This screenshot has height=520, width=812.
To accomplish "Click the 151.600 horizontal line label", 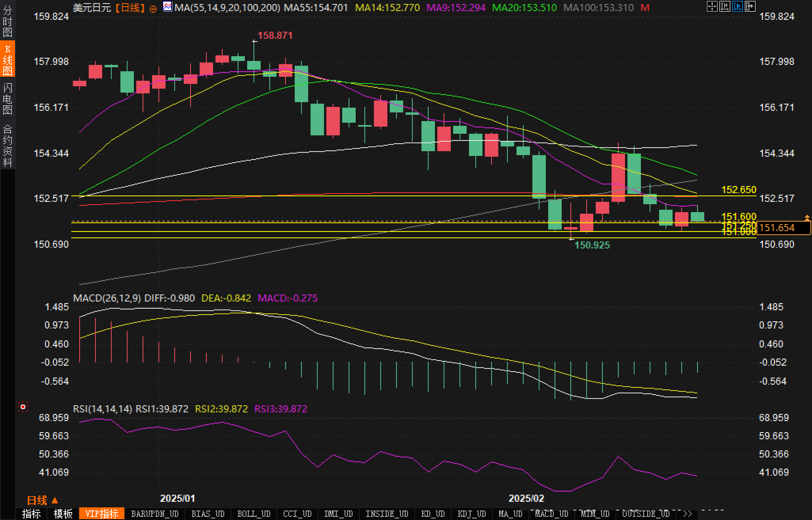I will [x=739, y=216].
